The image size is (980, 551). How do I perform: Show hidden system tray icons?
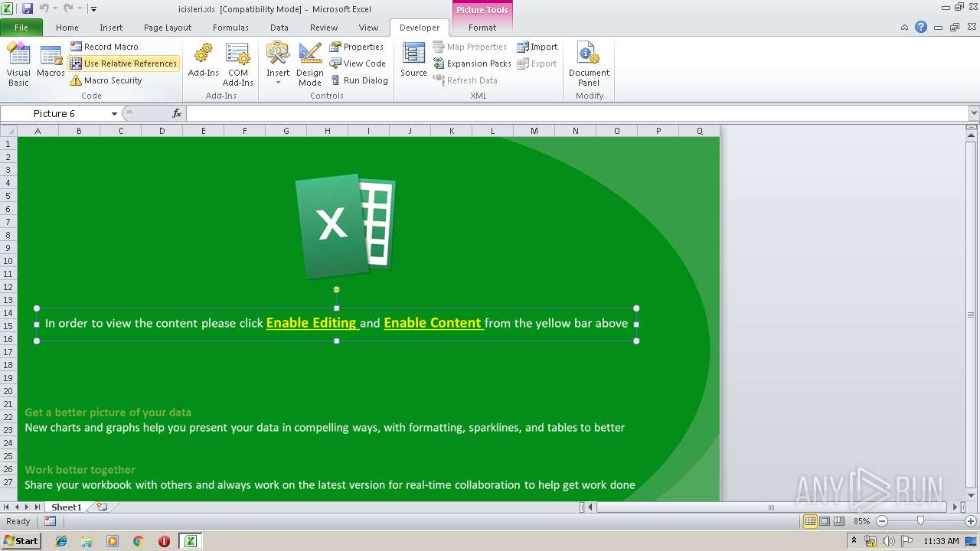pos(854,541)
